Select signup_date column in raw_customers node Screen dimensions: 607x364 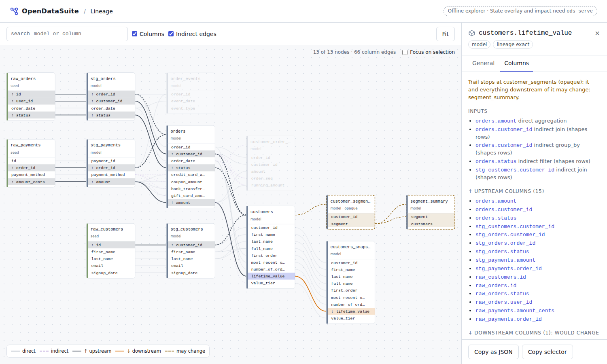pyautogui.click(x=111, y=273)
